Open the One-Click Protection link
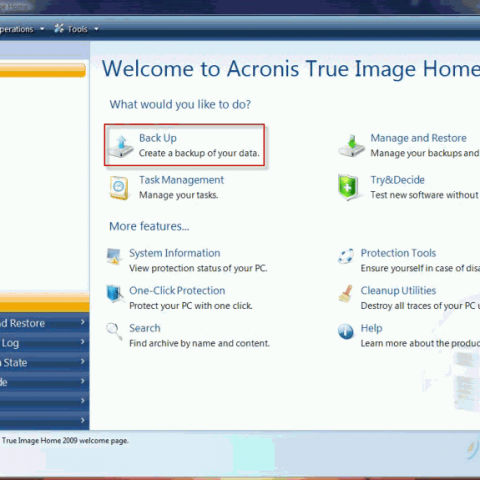480x480 pixels. click(177, 291)
